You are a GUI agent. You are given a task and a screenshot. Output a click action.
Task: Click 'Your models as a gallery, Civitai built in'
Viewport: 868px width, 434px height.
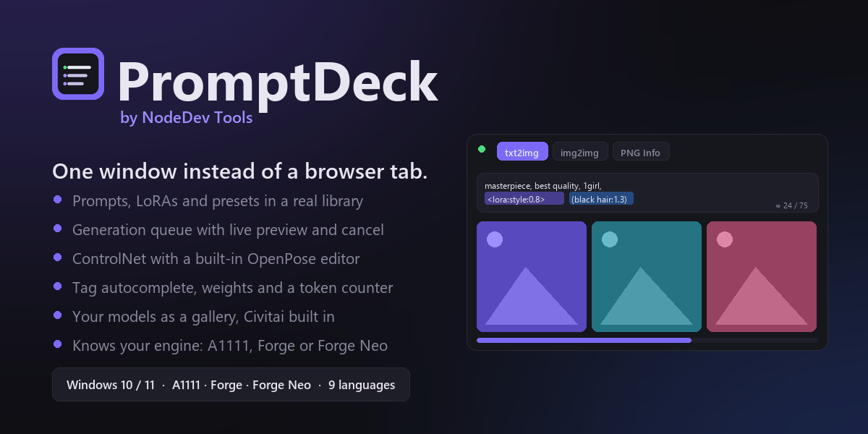203,317
